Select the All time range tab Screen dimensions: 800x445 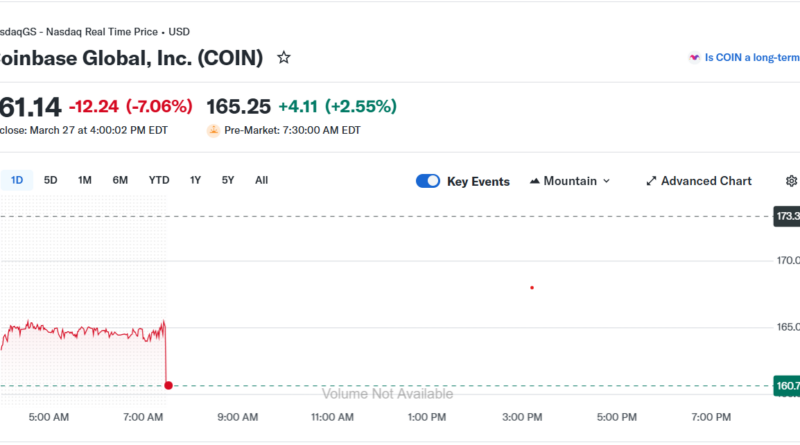pyautogui.click(x=261, y=180)
